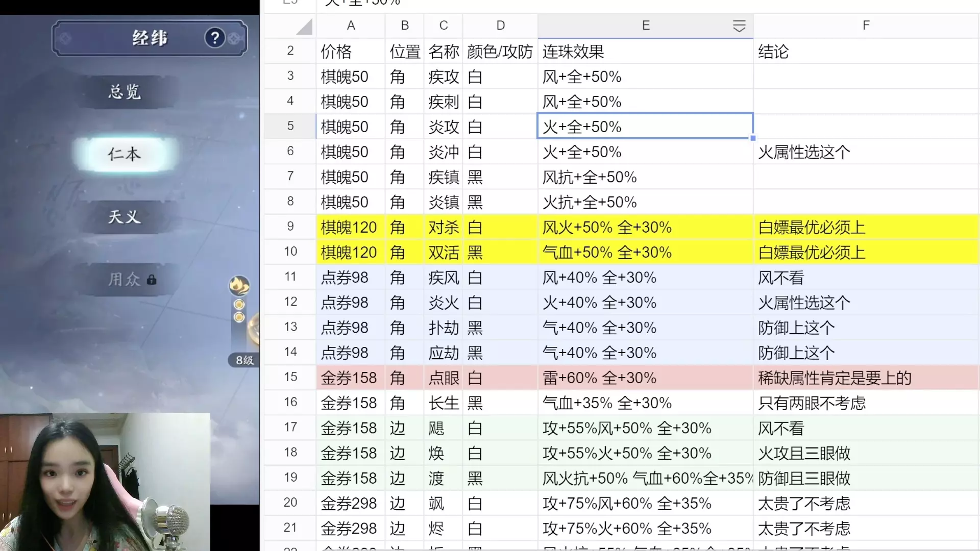Viewport: 980px width, 551px height.
Task: Click the ornament icon left of 经纬 title
Action: pos(65,38)
